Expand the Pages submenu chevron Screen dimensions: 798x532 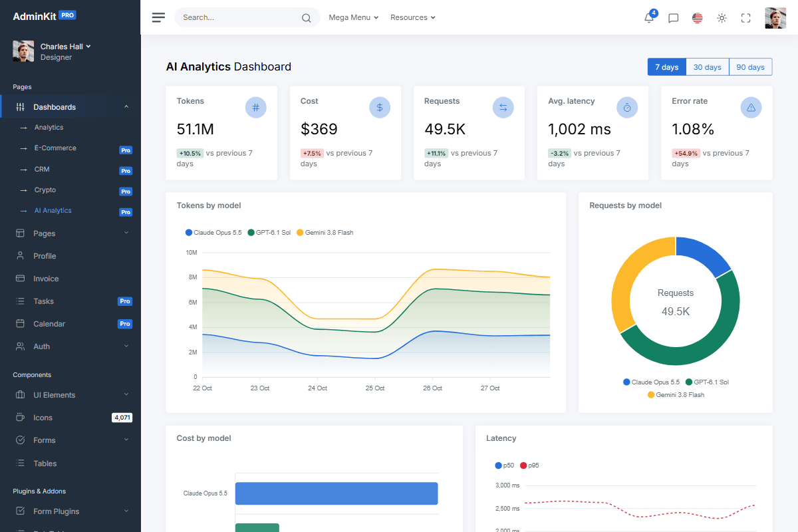(x=126, y=233)
